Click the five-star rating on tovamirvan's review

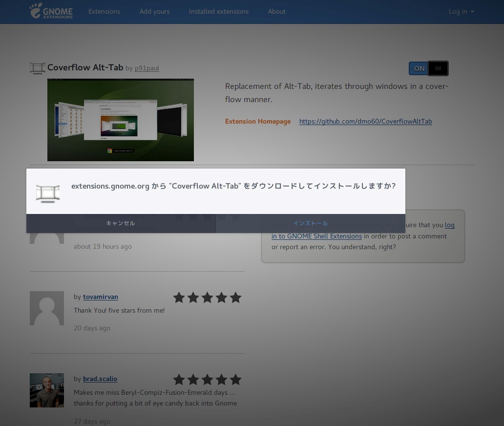[x=207, y=298]
